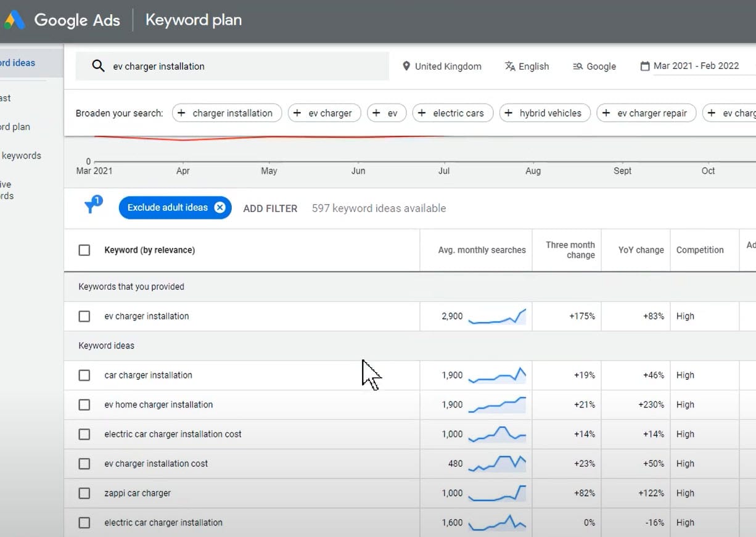Image resolution: width=756 pixels, height=537 pixels.
Task: Open the Google search network selector
Action: pos(594,66)
